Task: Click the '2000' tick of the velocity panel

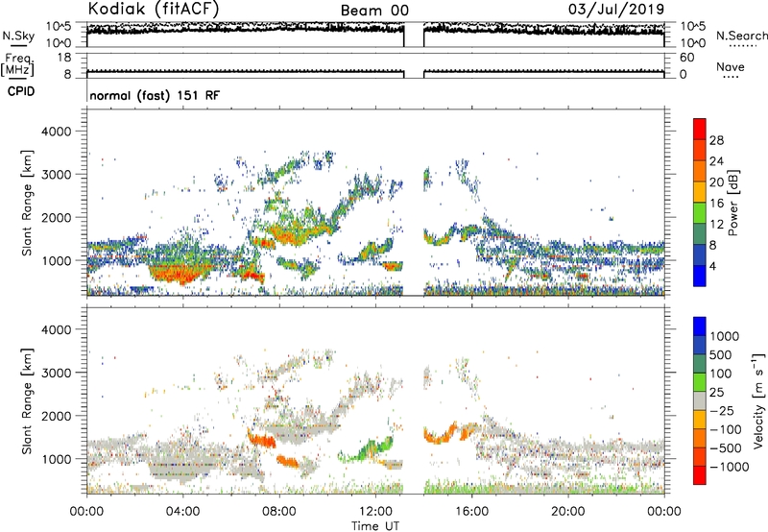Action: coord(57,416)
